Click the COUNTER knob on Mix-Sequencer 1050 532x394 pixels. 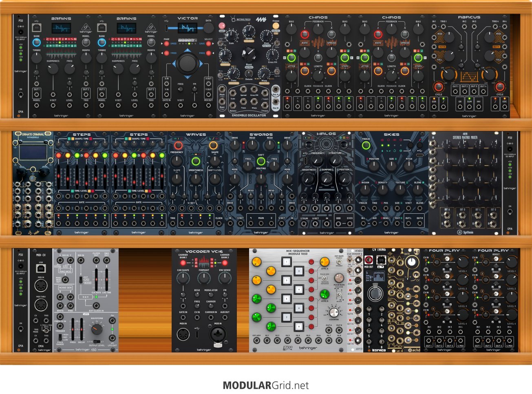[334, 312]
